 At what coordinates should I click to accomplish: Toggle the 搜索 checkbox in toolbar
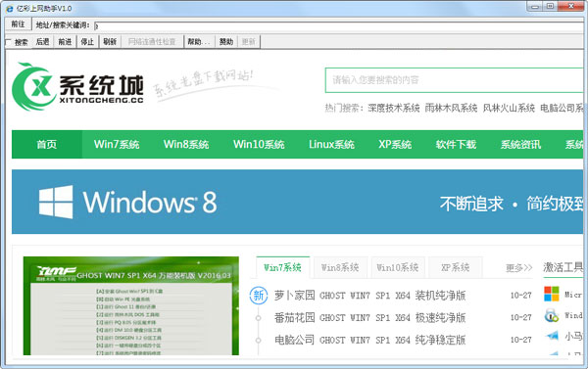[x=8, y=42]
